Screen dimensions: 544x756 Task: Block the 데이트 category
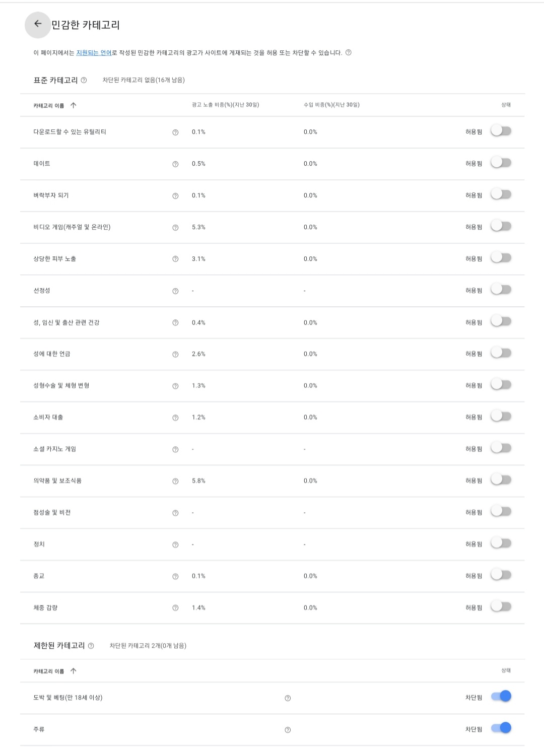pyautogui.click(x=500, y=163)
